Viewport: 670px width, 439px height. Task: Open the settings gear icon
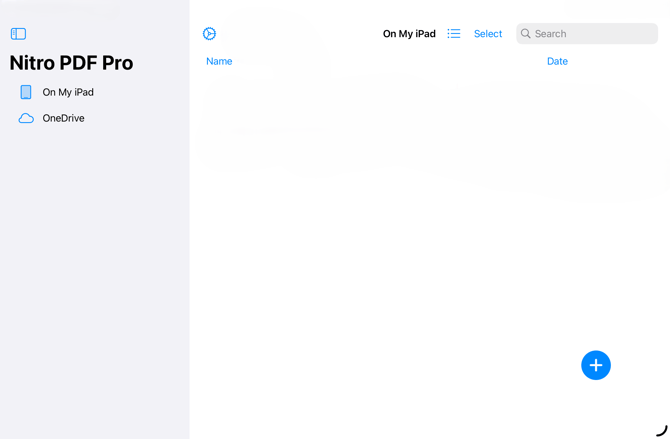tap(209, 34)
